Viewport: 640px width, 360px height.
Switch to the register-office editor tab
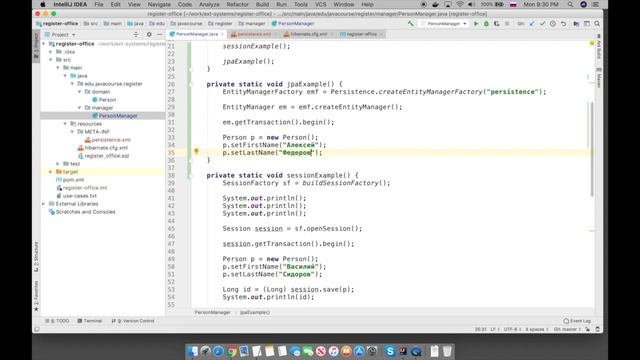tap(361, 34)
